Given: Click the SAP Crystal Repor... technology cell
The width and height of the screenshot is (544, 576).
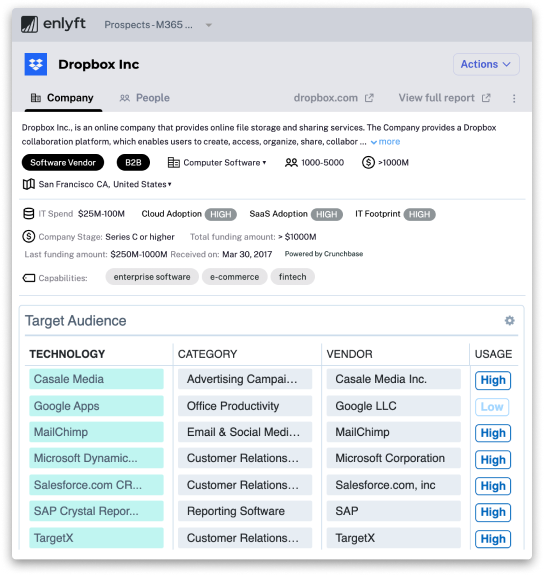Looking at the screenshot, I should [96, 511].
